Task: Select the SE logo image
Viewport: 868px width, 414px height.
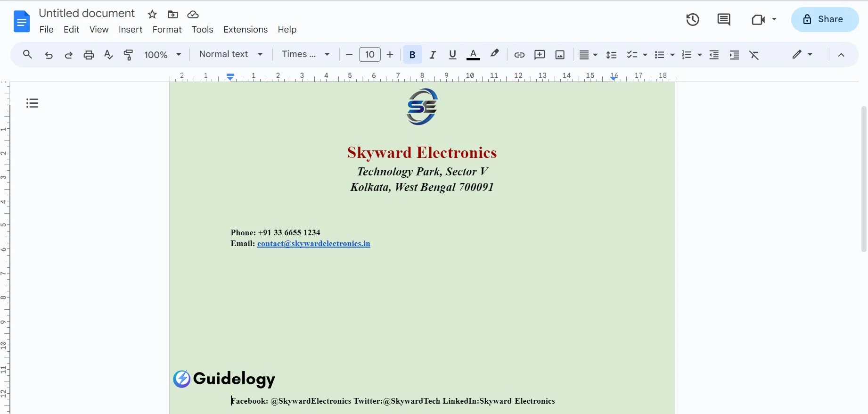Action: 422,107
